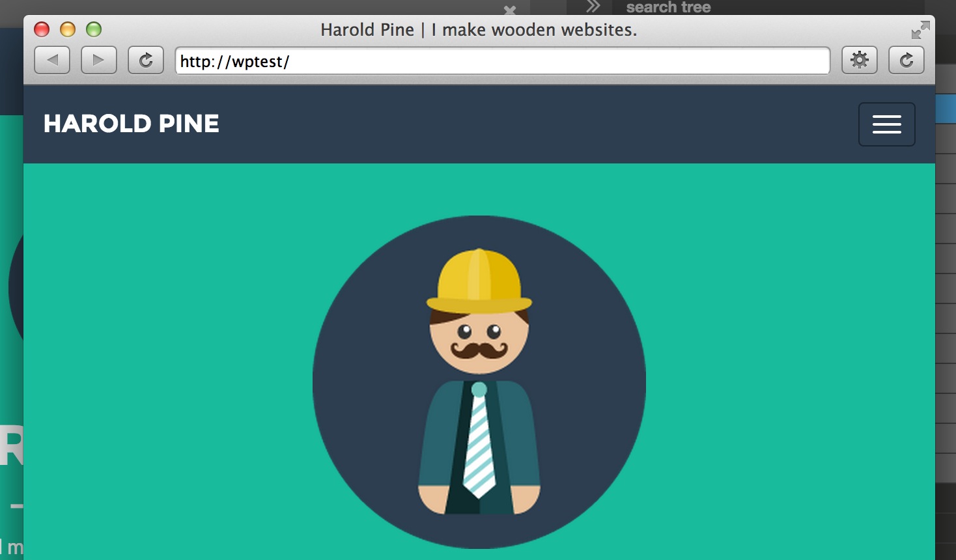Screen dimensions: 956x560
Task: Click the avatar's yellow hard hat
Action: tap(479, 281)
